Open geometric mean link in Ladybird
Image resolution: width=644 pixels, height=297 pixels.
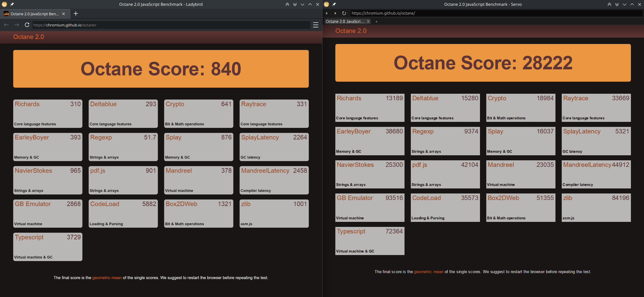(x=107, y=278)
